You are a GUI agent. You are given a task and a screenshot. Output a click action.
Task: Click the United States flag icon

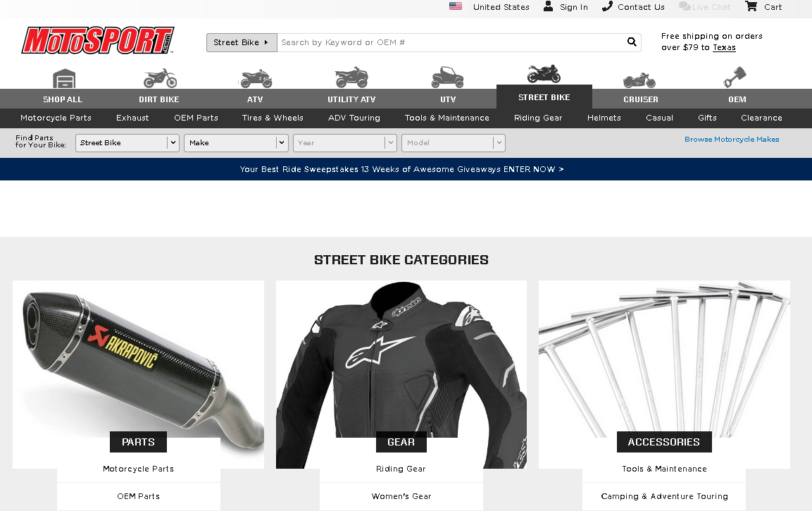pos(456,6)
